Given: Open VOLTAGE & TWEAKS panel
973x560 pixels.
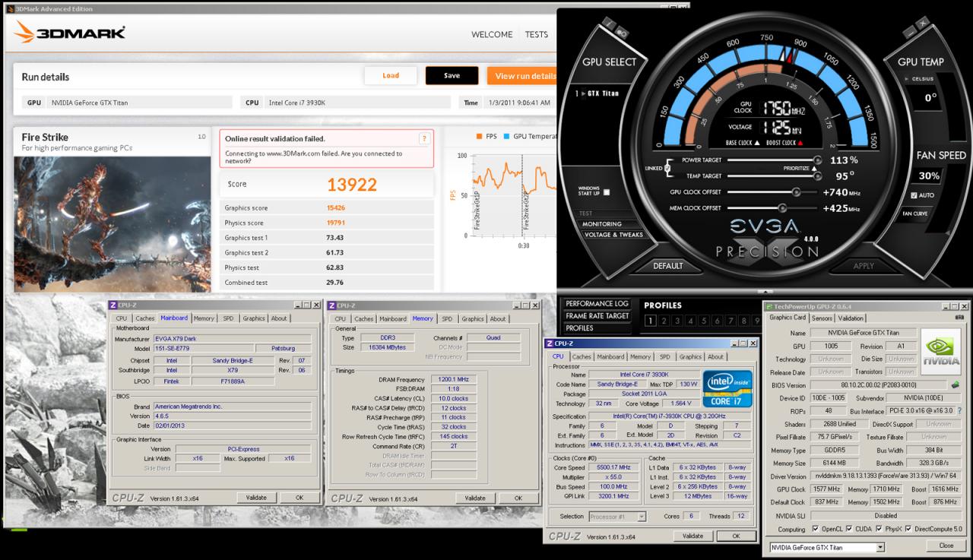Looking at the screenshot, I should [x=613, y=235].
